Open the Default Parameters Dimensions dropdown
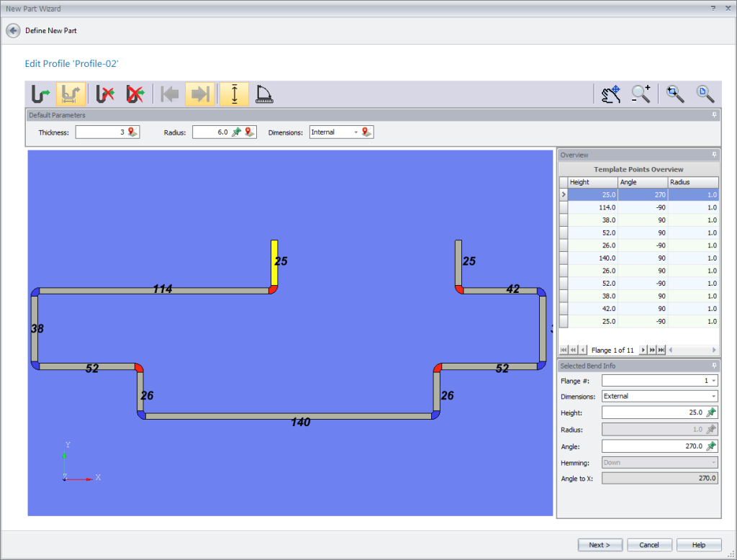 click(x=356, y=132)
